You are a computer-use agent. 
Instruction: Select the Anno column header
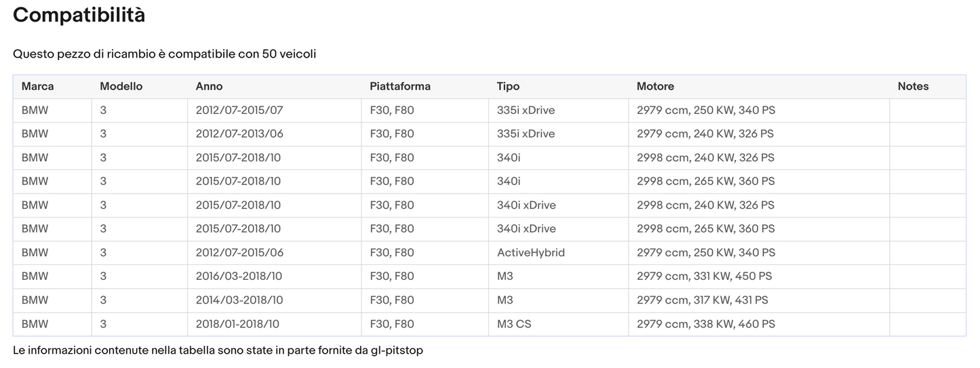209,87
